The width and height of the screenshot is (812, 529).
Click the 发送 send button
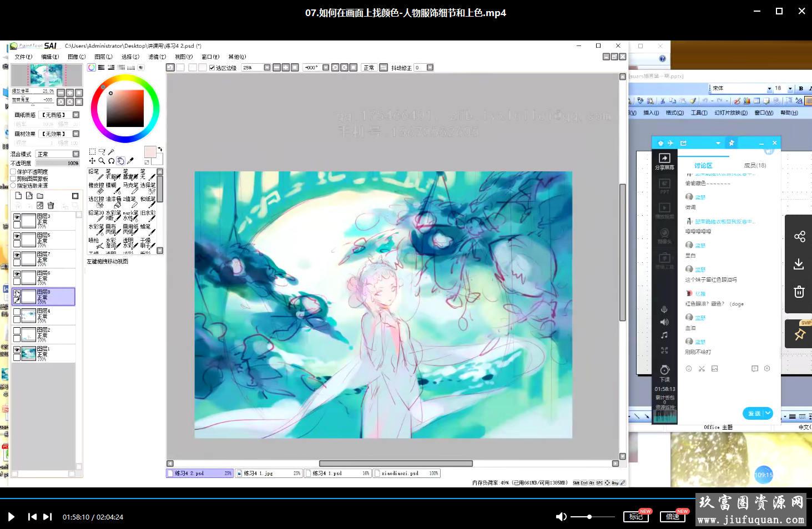point(754,413)
